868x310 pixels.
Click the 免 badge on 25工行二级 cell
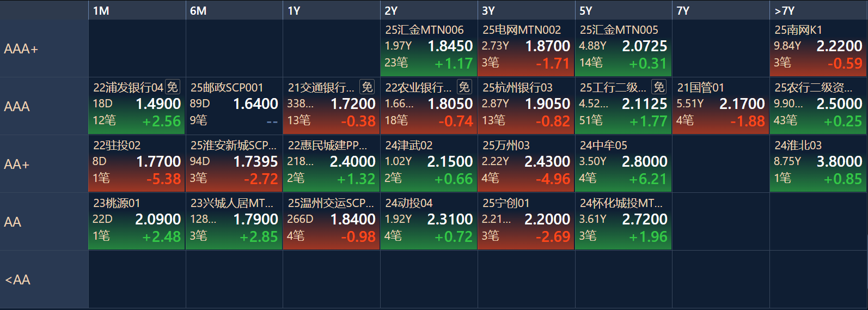[x=659, y=87]
